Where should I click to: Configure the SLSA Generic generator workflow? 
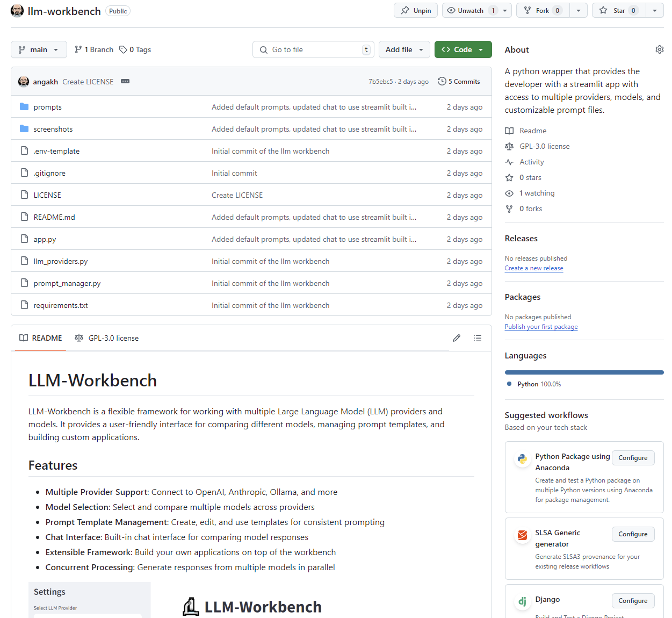tap(633, 534)
